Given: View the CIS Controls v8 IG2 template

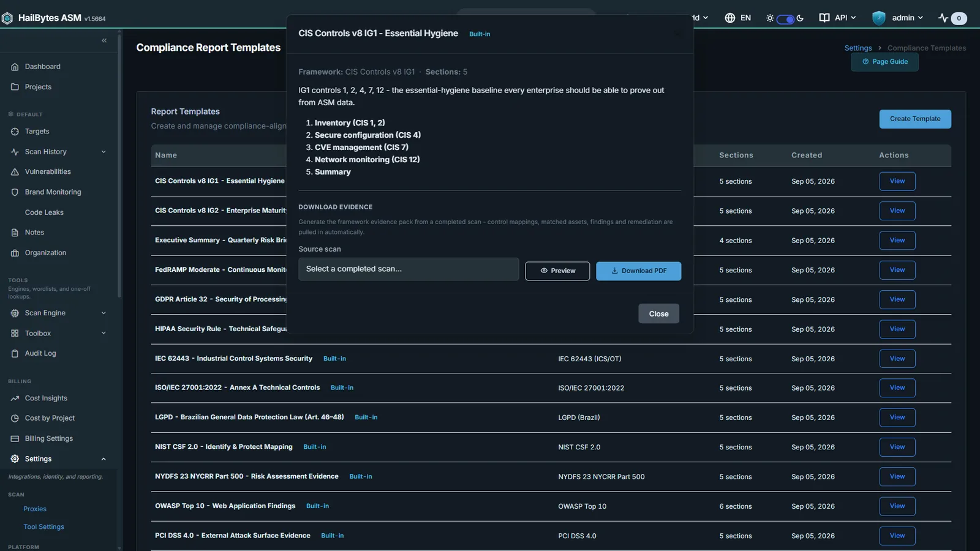Looking at the screenshot, I should pos(897,211).
